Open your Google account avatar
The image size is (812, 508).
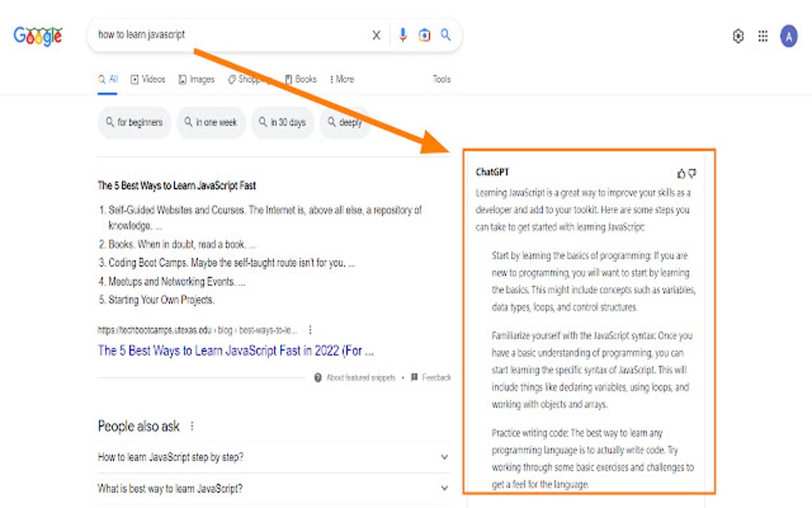[x=787, y=35]
